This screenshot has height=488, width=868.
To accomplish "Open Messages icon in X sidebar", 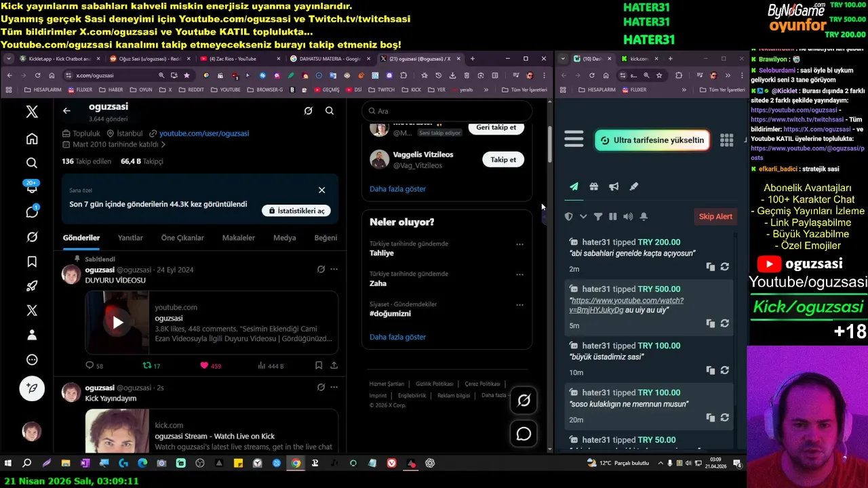I will coord(32,211).
